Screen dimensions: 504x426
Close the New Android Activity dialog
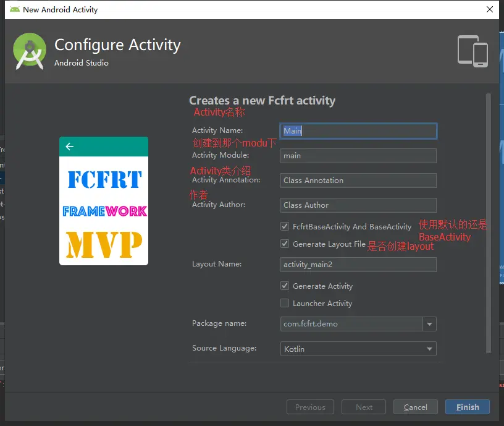pyautogui.click(x=490, y=9)
